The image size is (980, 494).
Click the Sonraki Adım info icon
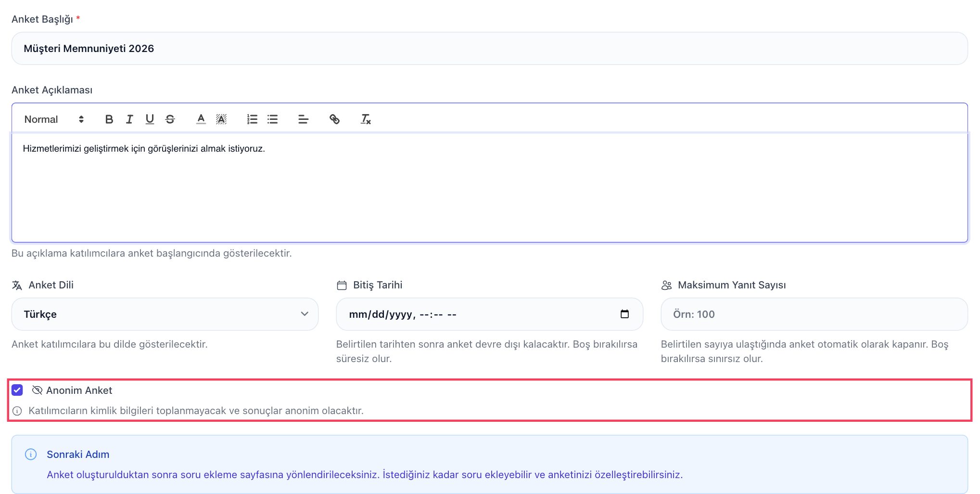point(31,454)
